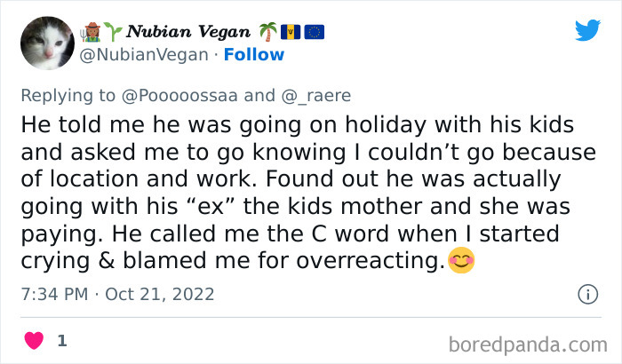Click the like count number 1
This screenshot has height=364, width=622.
[61, 340]
